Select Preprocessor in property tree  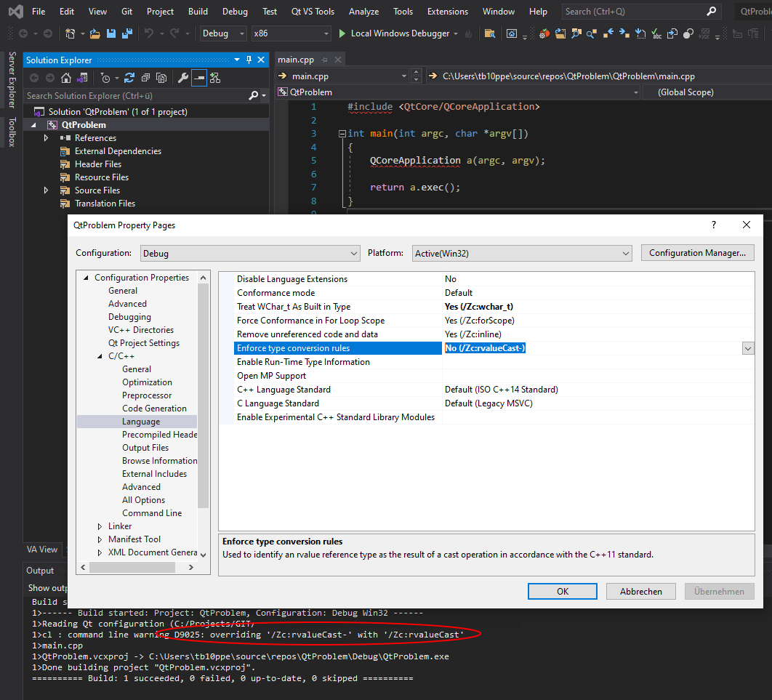147,395
